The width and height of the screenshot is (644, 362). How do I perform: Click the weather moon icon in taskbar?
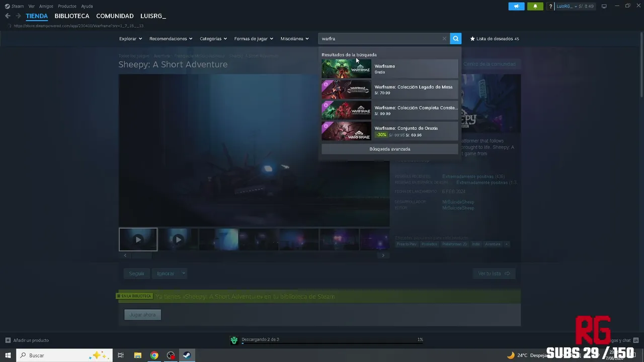(x=511, y=355)
